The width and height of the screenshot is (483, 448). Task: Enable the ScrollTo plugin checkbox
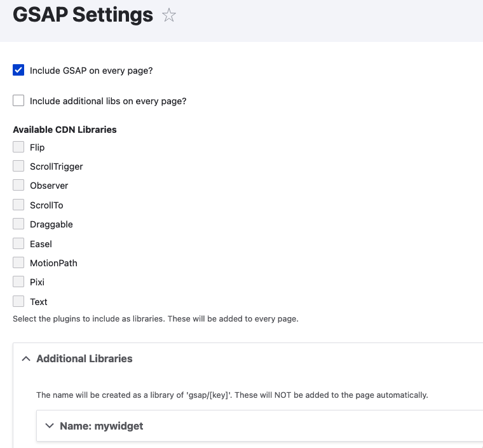[18, 205]
